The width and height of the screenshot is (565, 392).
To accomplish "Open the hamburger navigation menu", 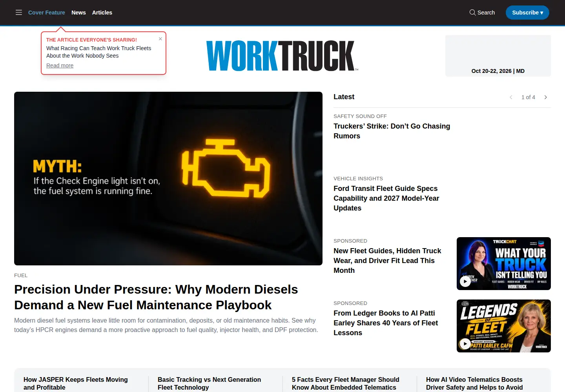I will click(19, 13).
